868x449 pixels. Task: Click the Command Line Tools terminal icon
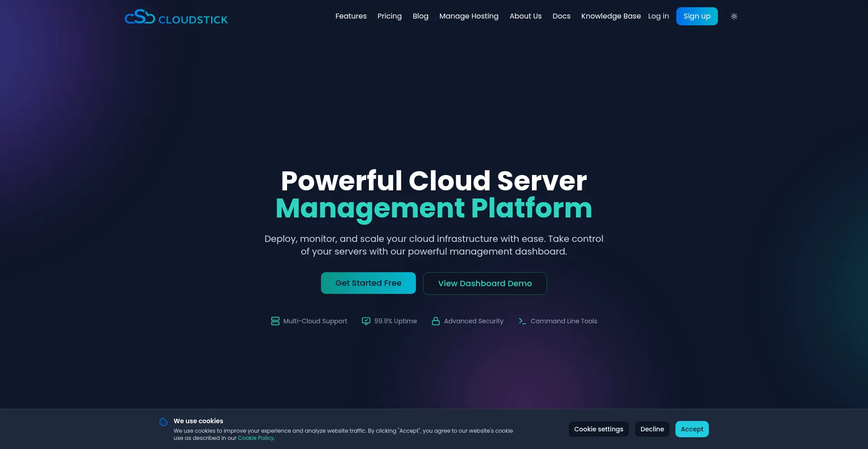tap(522, 321)
